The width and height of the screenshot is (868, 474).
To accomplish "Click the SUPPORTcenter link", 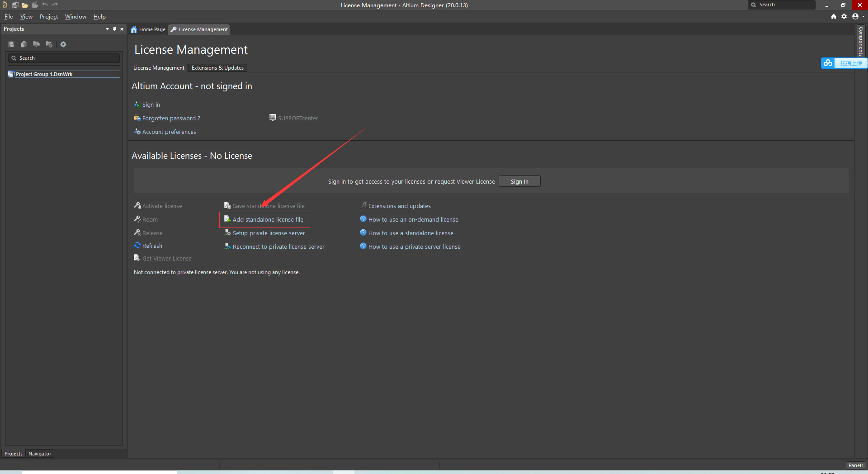I will tap(298, 118).
